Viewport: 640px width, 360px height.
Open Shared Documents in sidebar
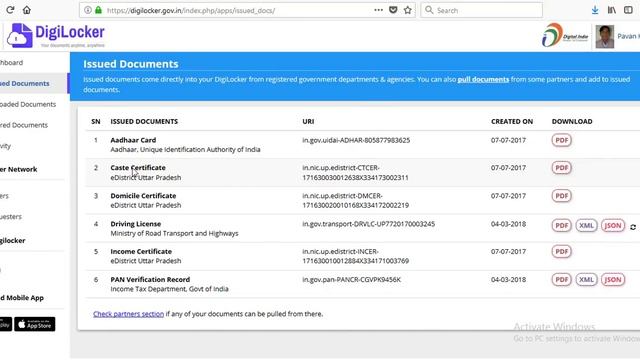tap(24, 125)
